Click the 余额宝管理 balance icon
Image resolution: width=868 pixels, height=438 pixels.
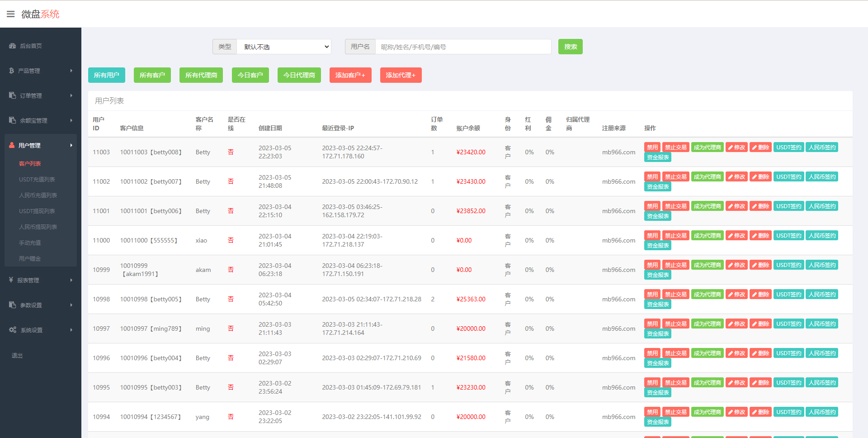coord(11,120)
